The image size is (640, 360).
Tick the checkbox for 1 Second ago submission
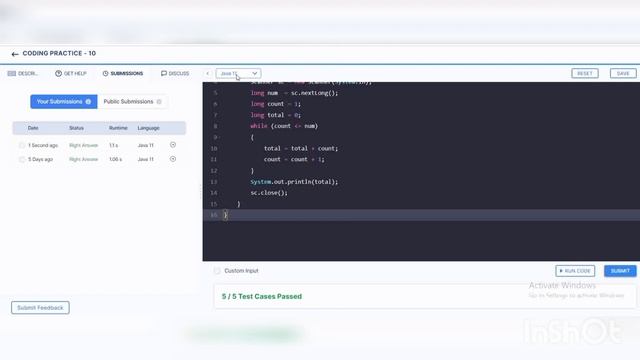click(x=22, y=145)
